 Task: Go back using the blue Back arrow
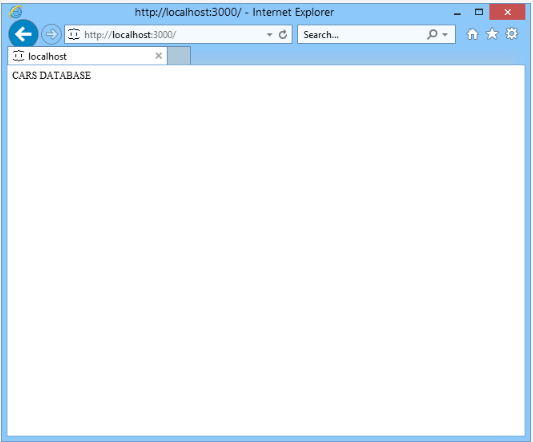tap(23, 34)
